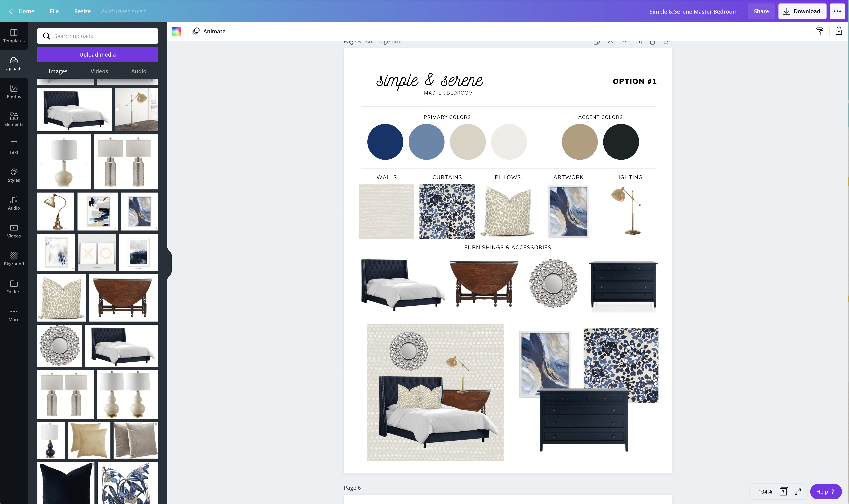This screenshot has height=504, width=849.
Task: Open the Bkground panel
Action: tap(14, 258)
